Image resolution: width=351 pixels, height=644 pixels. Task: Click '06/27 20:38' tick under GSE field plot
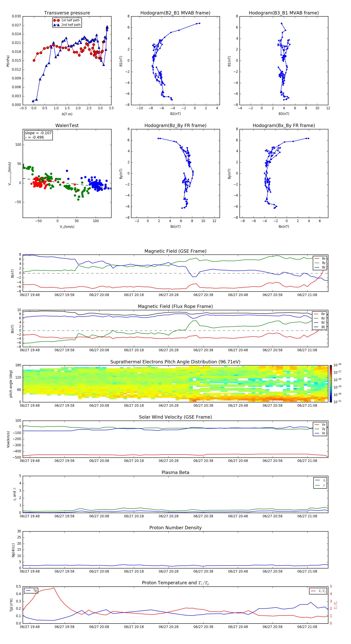(203, 295)
